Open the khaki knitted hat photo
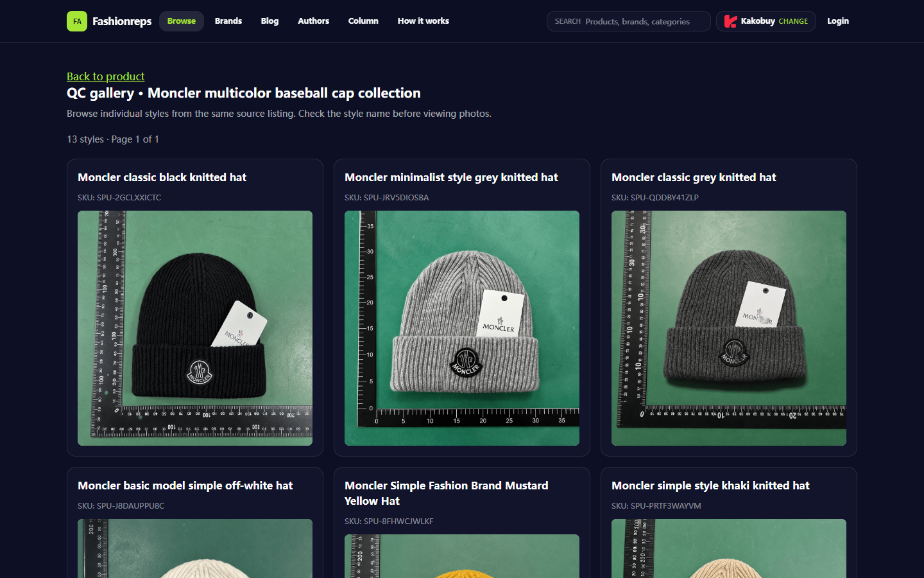The height and width of the screenshot is (578, 924). (729, 548)
